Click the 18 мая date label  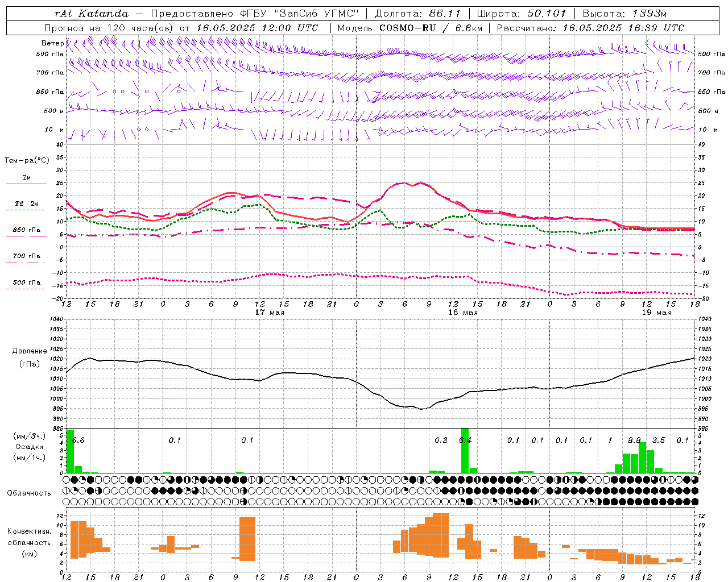tap(463, 312)
